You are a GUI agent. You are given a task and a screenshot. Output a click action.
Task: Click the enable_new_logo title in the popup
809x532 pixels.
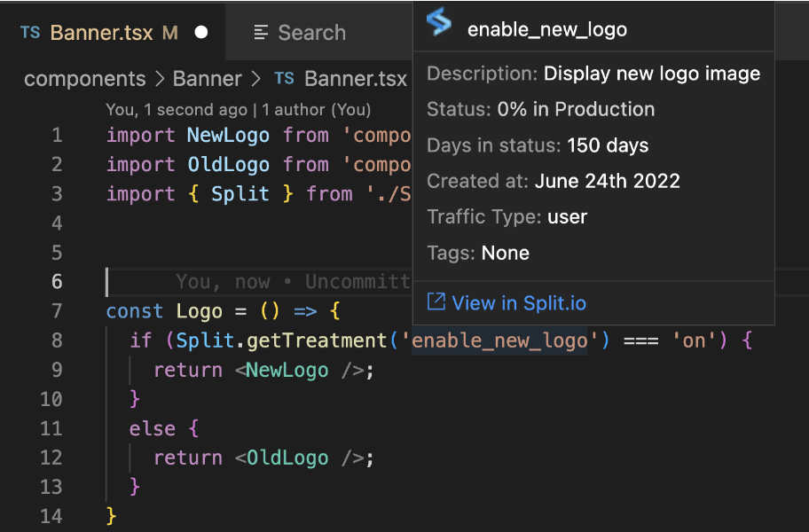(x=546, y=29)
